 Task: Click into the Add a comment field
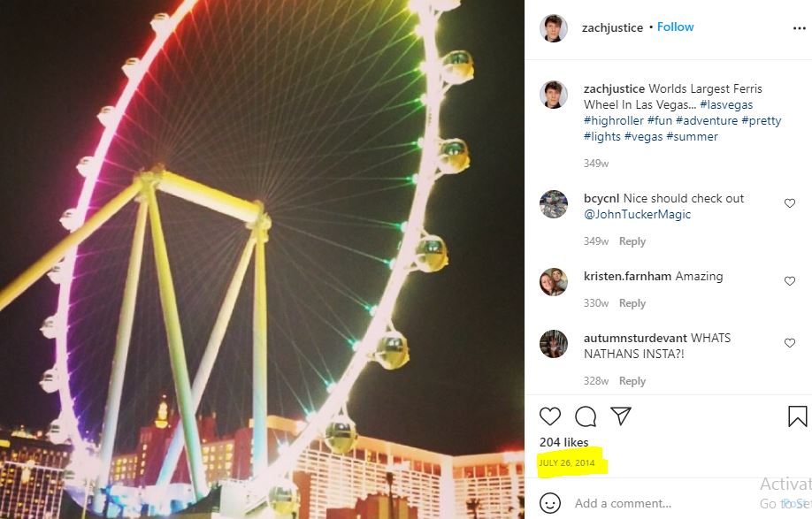[664, 503]
